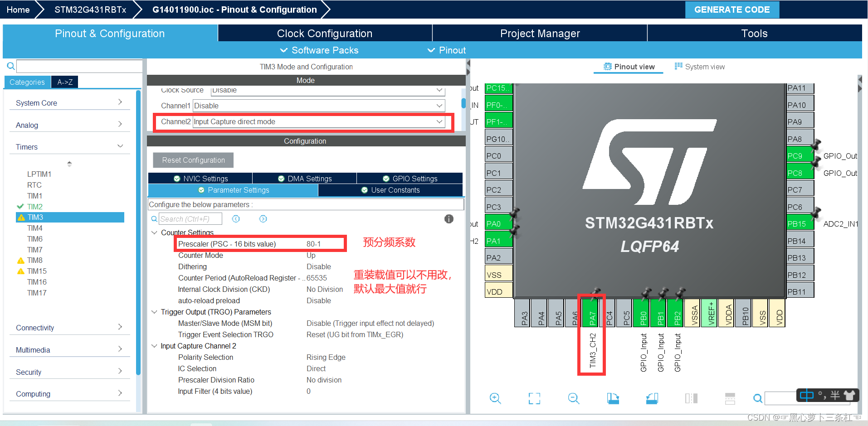The image size is (868, 426).
Task: Click the GENERATE CODE button
Action: [732, 10]
